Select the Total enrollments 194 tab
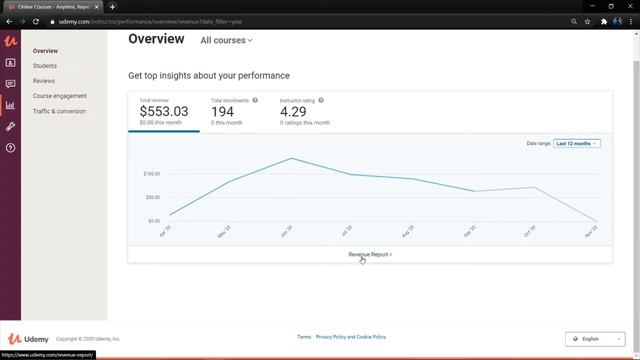Screen dimensions: 640x360 tap(234, 112)
